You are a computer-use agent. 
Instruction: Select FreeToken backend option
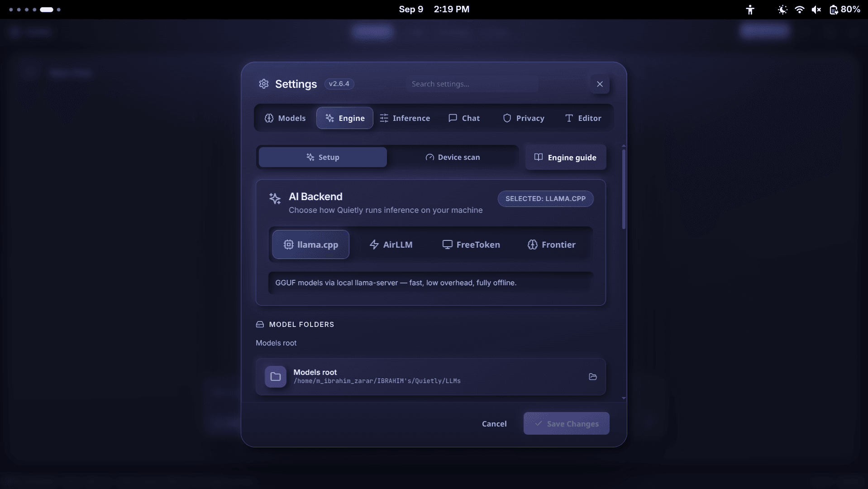click(x=471, y=244)
